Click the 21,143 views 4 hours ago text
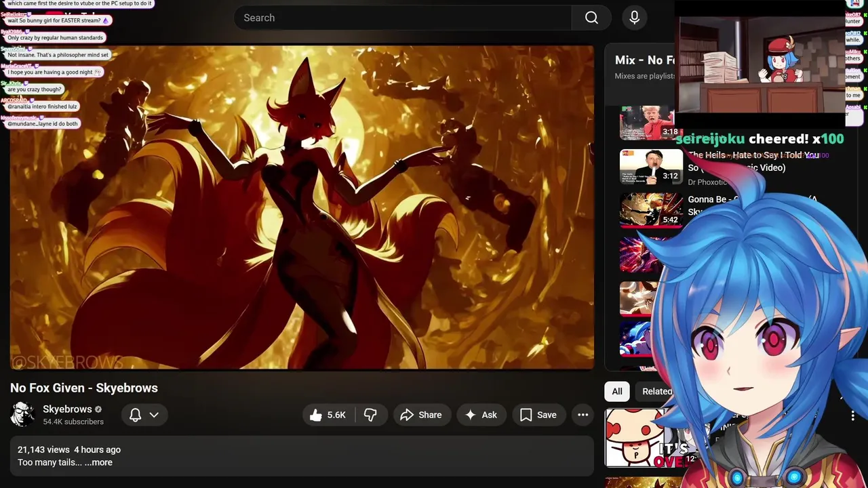Screen dimensions: 868x488 pyautogui.click(x=69, y=449)
